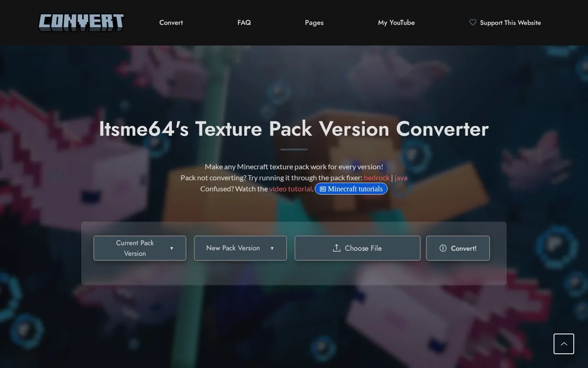The width and height of the screenshot is (588, 368).
Task: Open the java pack fixer link
Action: [401, 178]
